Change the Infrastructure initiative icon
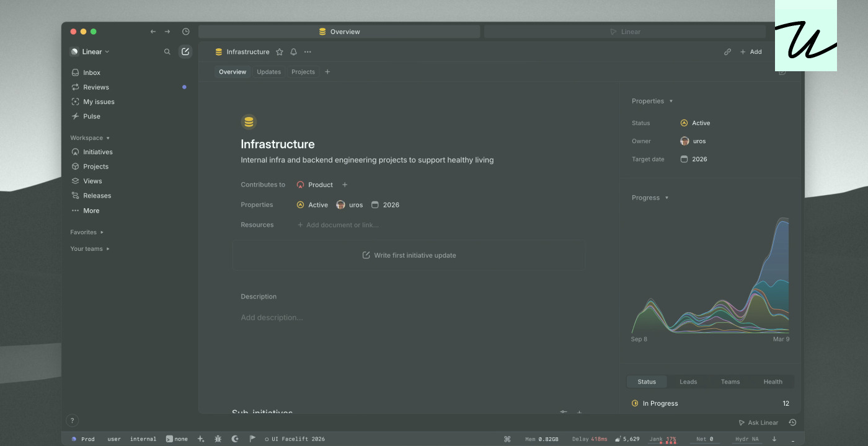The height and width of the screenshot is (446, 868). tap(249, 122)
